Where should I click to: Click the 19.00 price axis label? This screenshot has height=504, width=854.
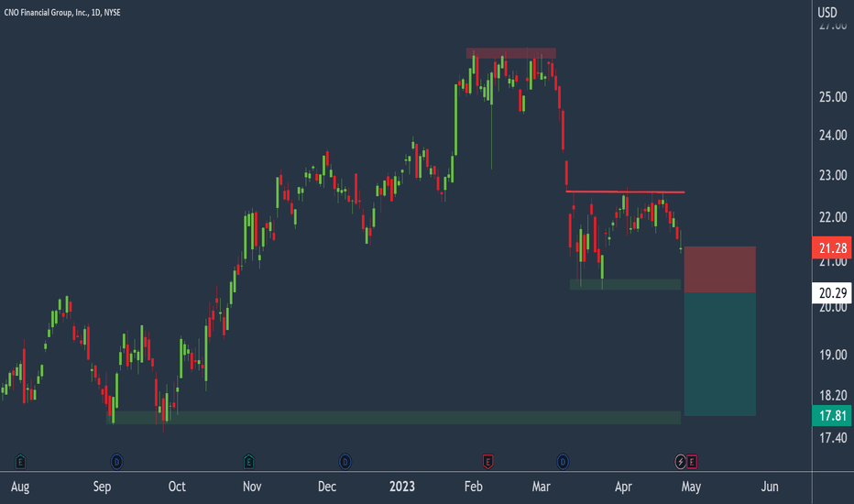[833, 355]
